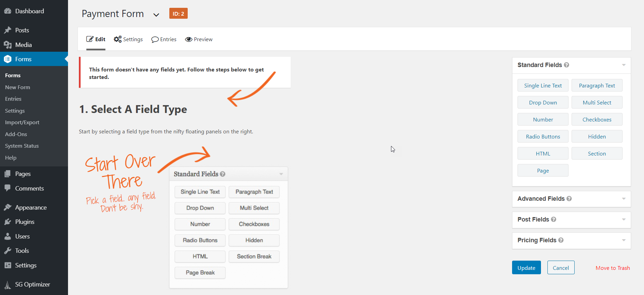Open the Payment Form switcher dropdown arrow
The image size is (644, 295).
156,15
